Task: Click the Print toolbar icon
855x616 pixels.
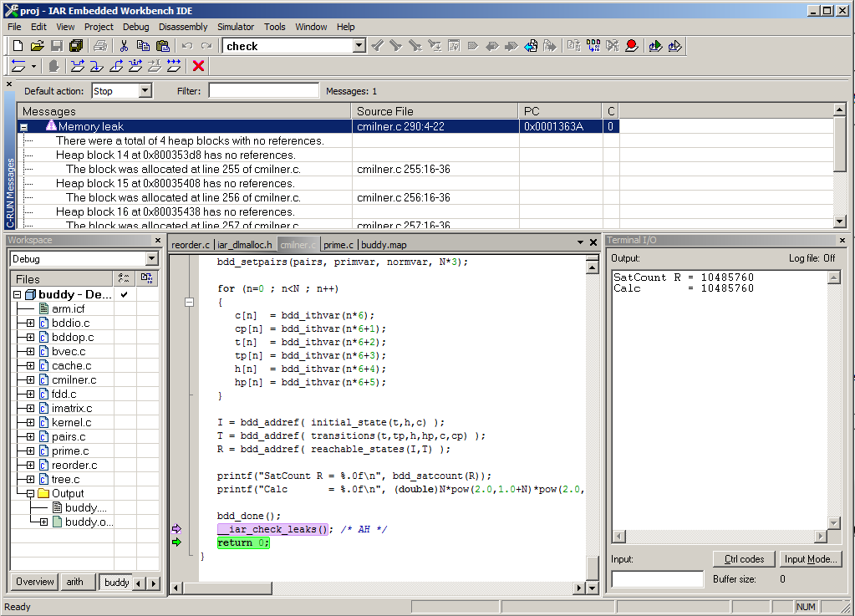Action: (x=99, y=45)
